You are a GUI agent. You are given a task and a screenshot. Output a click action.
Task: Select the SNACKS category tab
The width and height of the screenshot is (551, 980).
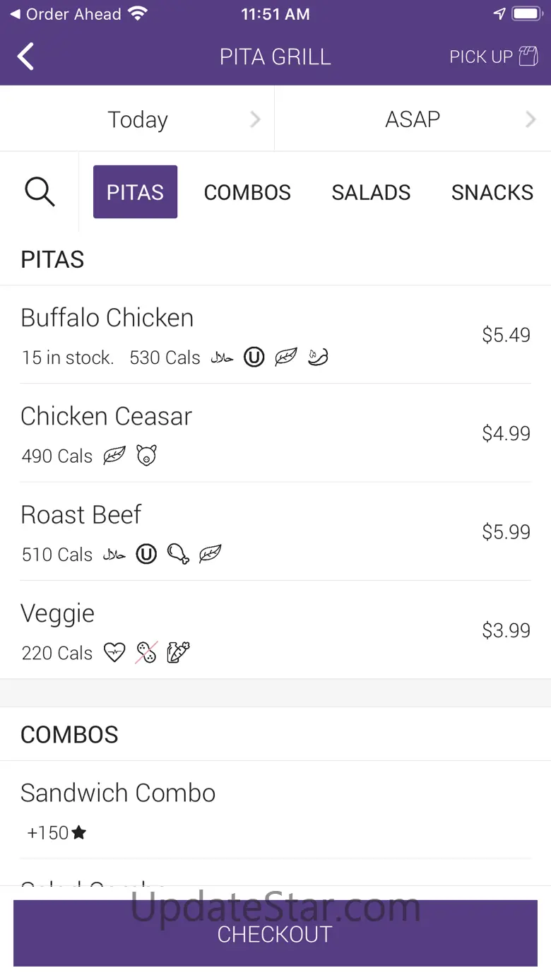(492, 192)
